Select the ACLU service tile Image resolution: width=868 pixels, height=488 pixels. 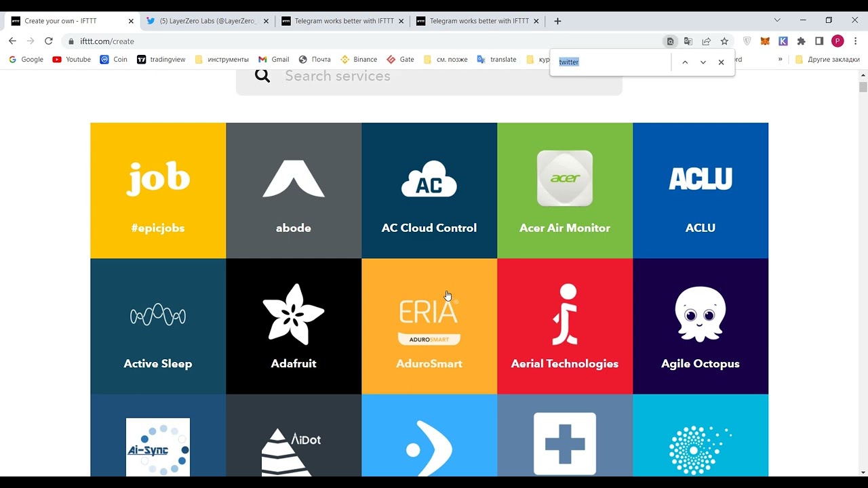click(x=701, y=190)
